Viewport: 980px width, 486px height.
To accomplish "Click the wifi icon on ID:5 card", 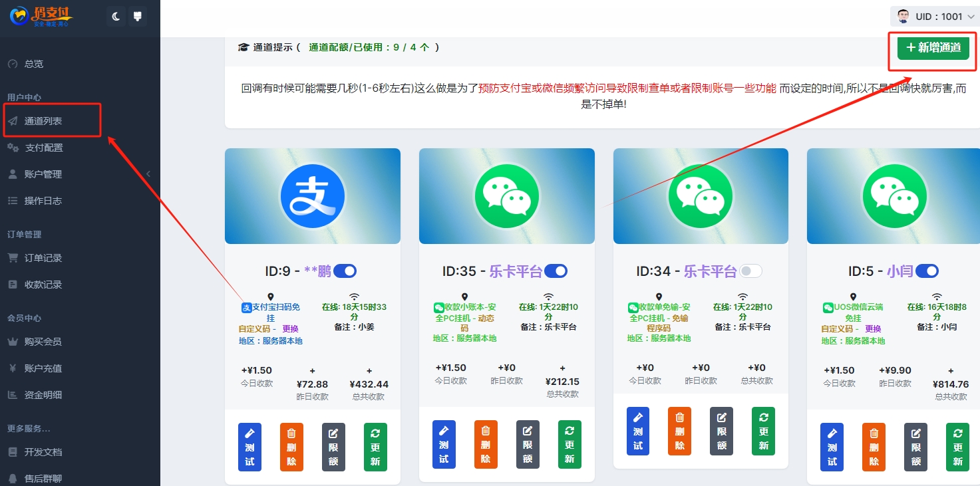I will (x=936, y=297).
